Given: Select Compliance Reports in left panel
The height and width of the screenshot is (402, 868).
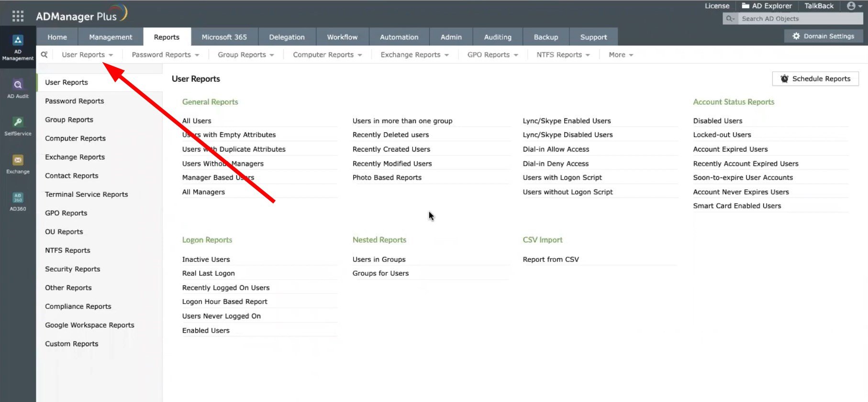Looking at the screenshot, I should (x=78, y=306).
